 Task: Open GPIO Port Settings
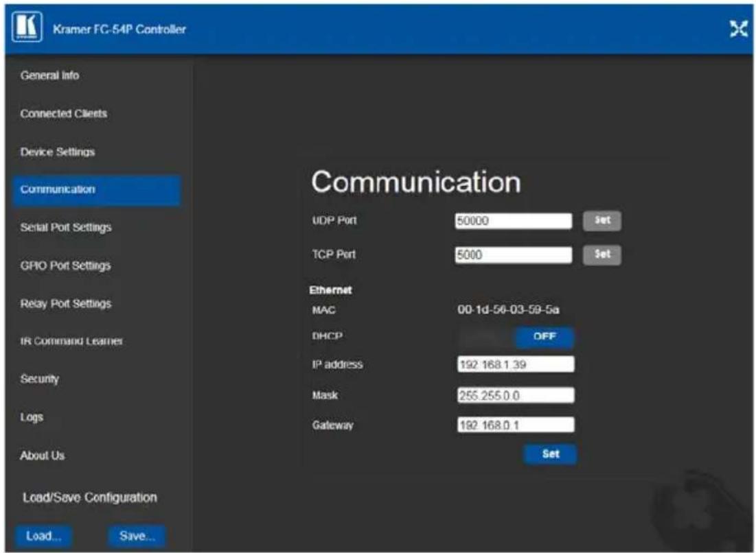[x=65, y=266]
